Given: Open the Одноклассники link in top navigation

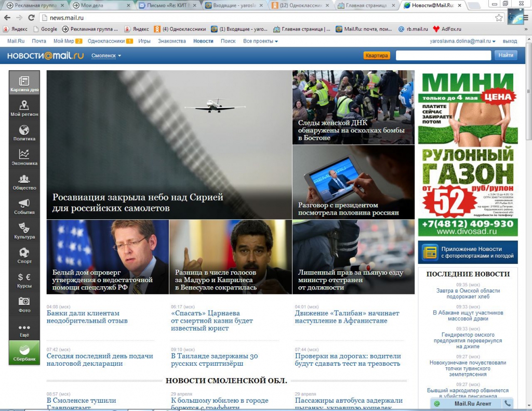Looking at the screenshot, I should pos(110,41).
